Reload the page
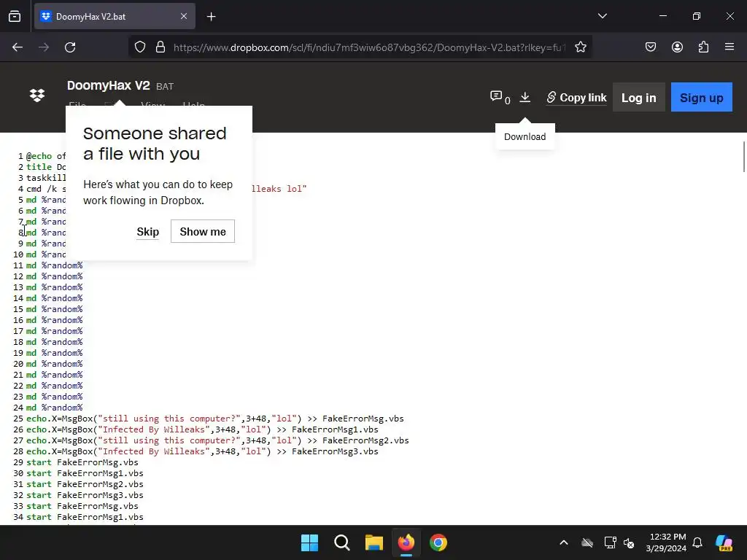 70,47
